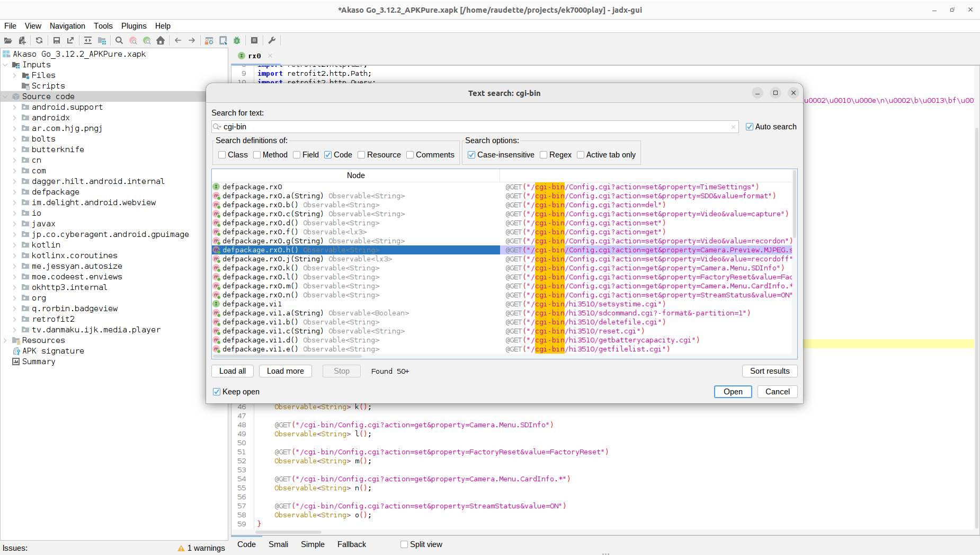Click the search text input field

475,127
